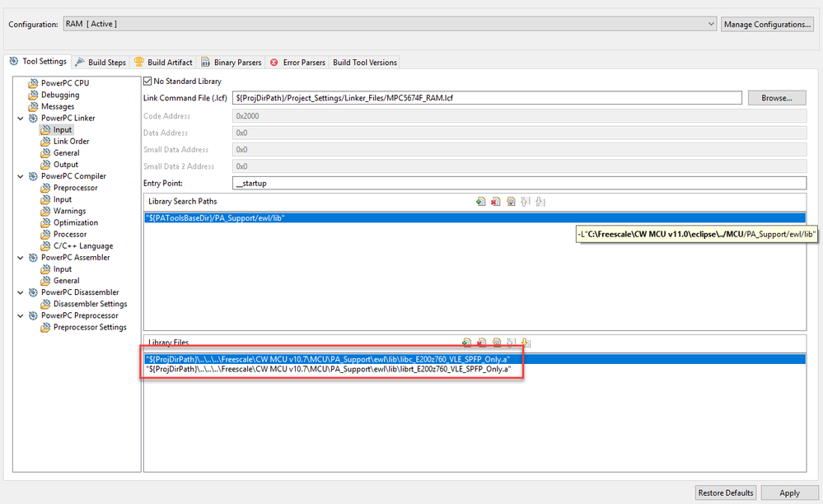This screenshot has height=504, width=823.
Task: Open Optimization compiler settings
Action: [76, 222]
